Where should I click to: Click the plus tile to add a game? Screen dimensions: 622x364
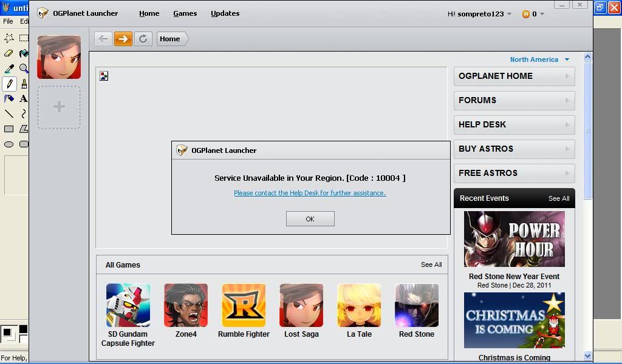(59, 107)
